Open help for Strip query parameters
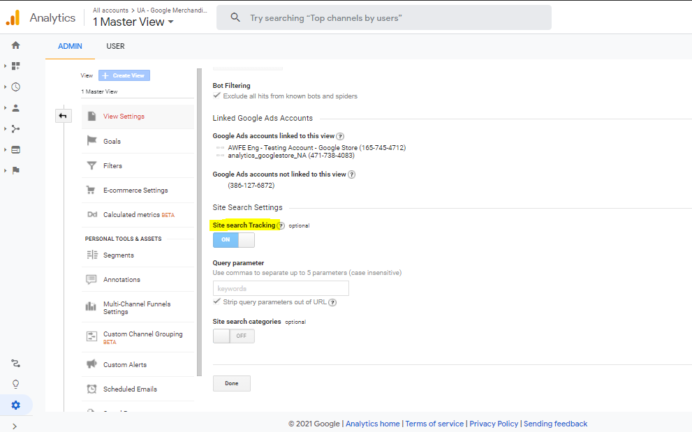The height and width of the screenshot is (432, 692). click(333, 302)
